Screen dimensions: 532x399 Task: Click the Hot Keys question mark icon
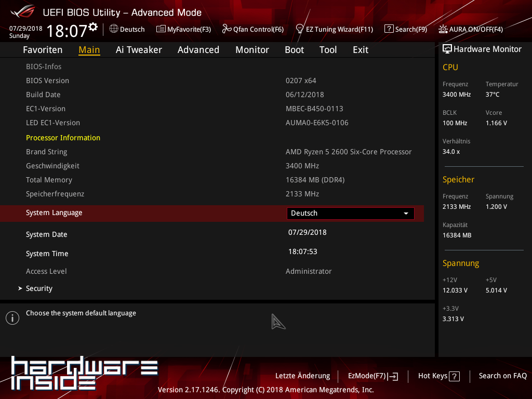point(454,376)
